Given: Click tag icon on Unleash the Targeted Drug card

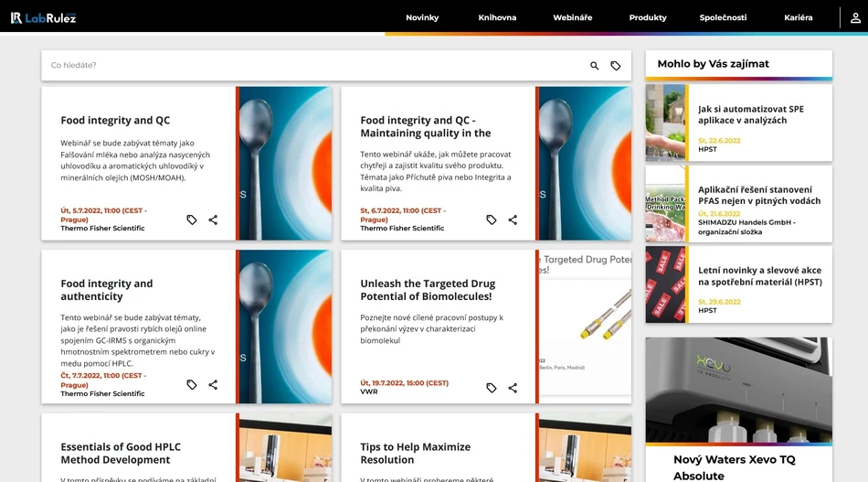Looking at the screenshot, I should click(x=491, y=388).
